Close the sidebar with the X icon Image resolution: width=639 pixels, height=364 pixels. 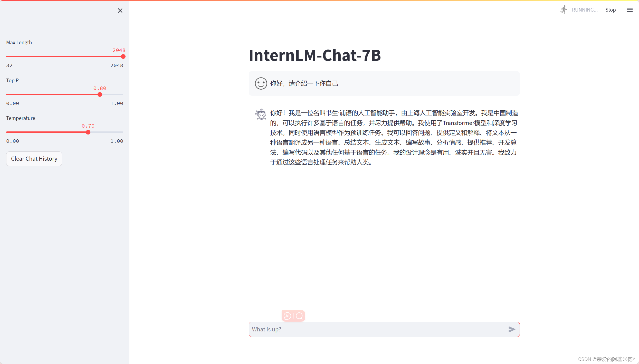click(x=120, y=11)
